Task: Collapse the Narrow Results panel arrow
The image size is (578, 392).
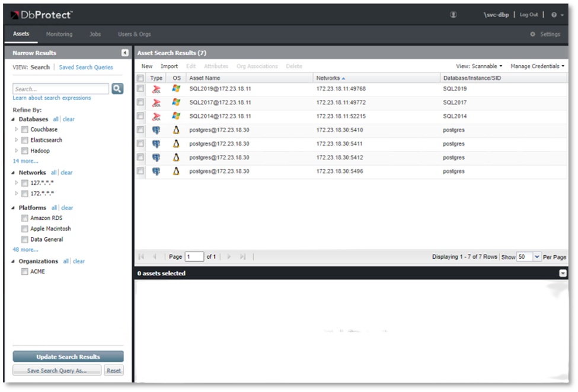Action: tap(125, 53)
